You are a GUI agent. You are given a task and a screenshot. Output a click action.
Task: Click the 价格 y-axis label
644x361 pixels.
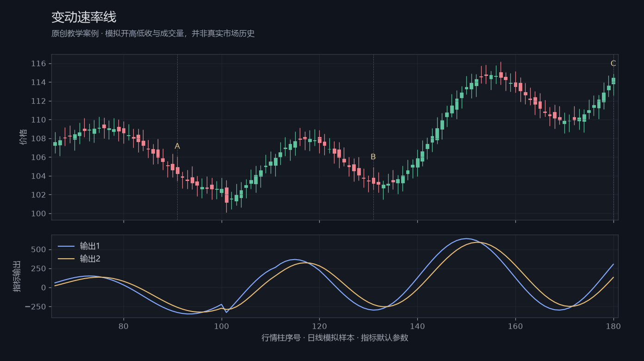coord(24,137)
